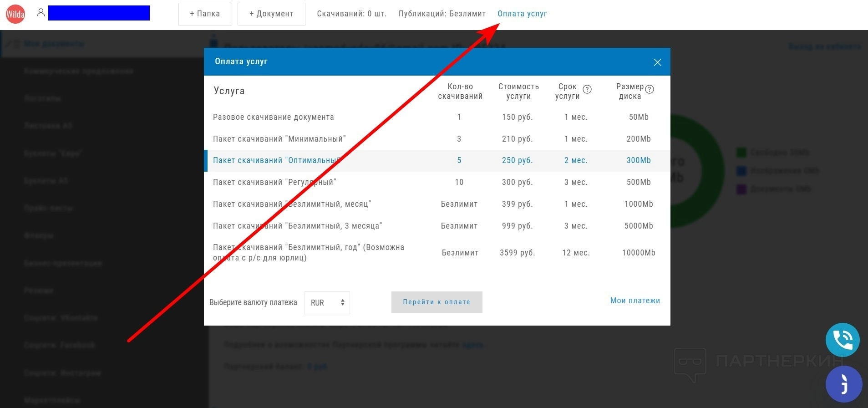Click the "3599 руб." price cell
The width and height of the screenshot is (868, 408).
click(x=518, y=253)
